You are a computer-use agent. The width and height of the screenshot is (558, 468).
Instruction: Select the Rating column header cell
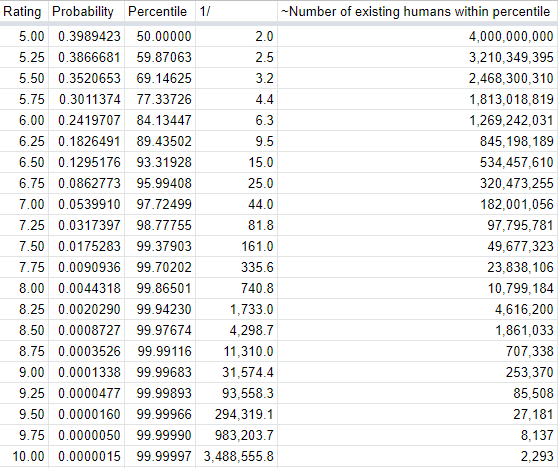tap(24, 11)
